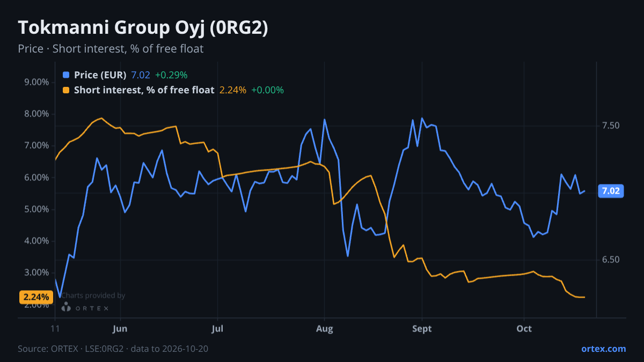Click the Charts provided by text

(x=93, y=295)
